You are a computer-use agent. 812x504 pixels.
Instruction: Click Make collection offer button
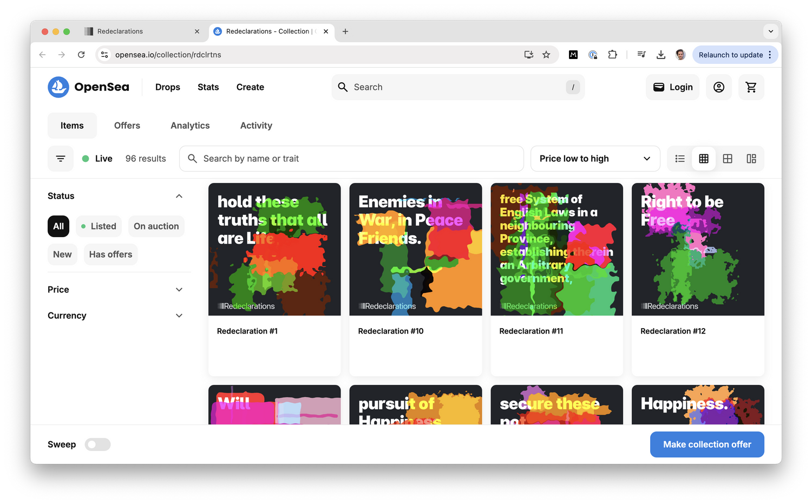(706, 444)
